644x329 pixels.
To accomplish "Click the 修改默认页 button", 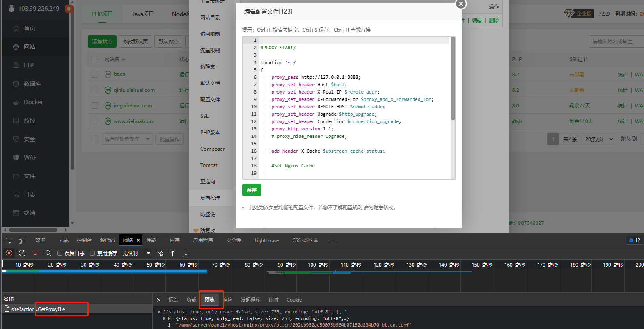I will click(x=135, y=41).
